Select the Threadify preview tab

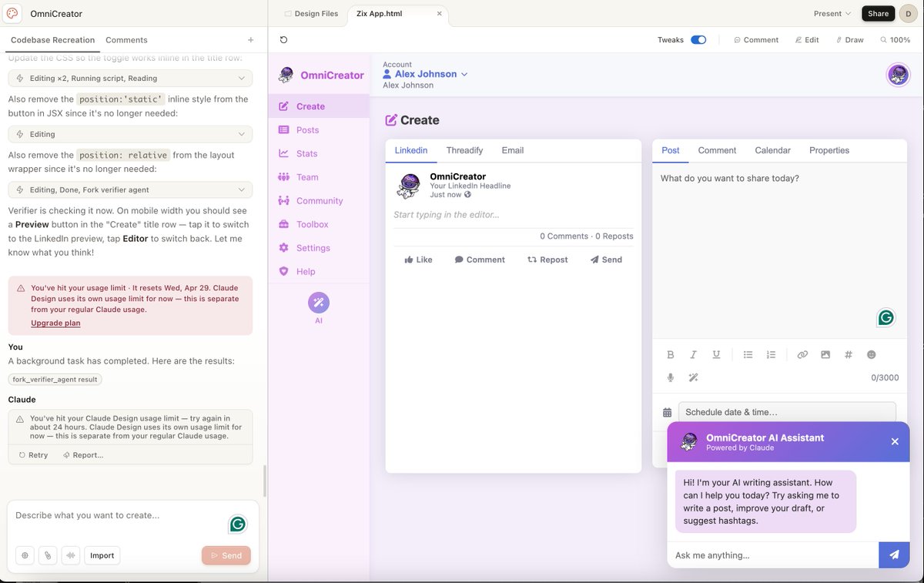click(464, 150)
